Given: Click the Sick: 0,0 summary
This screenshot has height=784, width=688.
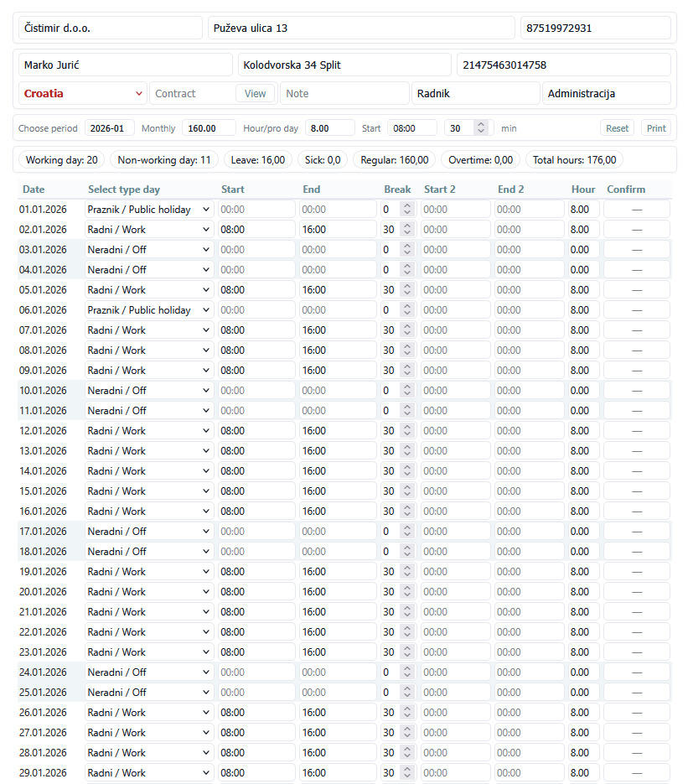Looking at the screenshot, I should click(x=323, y=160).
